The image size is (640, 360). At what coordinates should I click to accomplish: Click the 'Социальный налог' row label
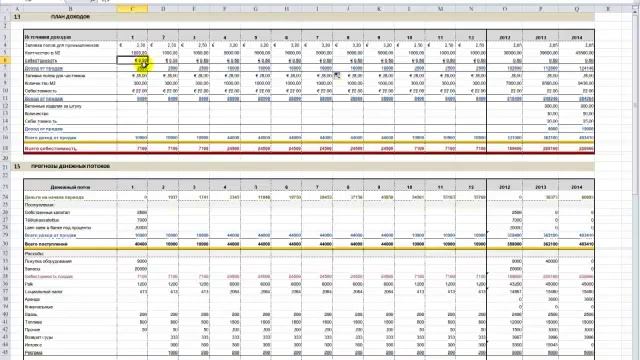[x=44, y=292]
